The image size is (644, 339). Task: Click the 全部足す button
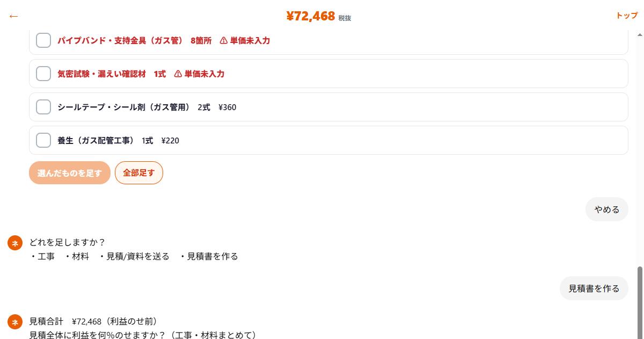[139, 173]
